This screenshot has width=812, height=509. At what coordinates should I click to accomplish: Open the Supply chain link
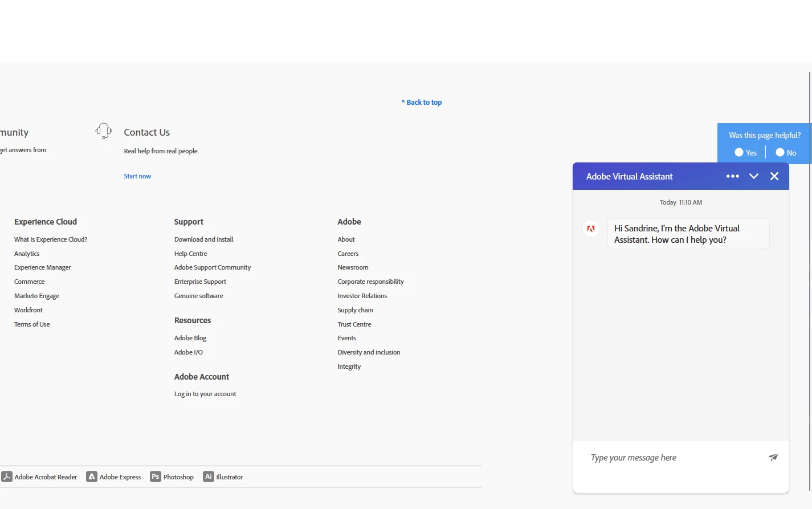click(355, 310)
